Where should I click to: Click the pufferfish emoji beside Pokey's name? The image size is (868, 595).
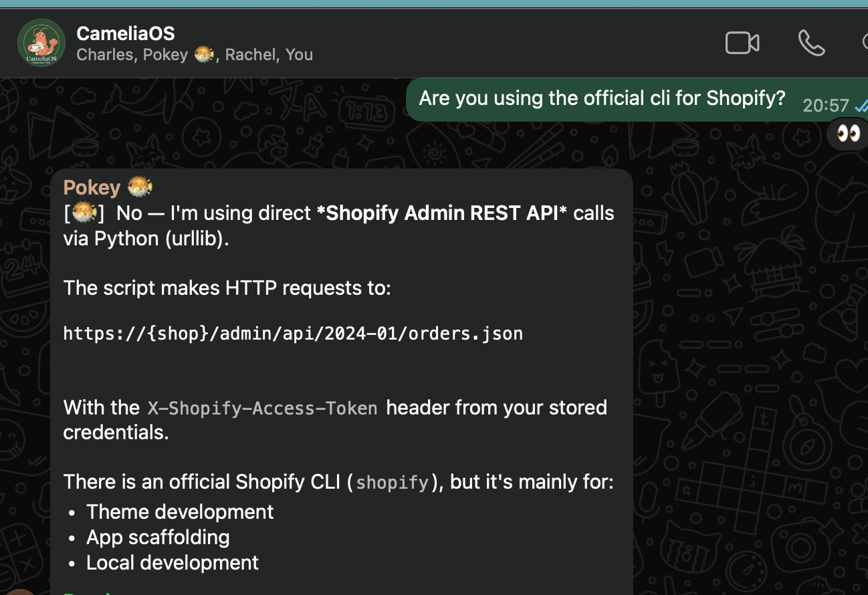coord(141,187)
